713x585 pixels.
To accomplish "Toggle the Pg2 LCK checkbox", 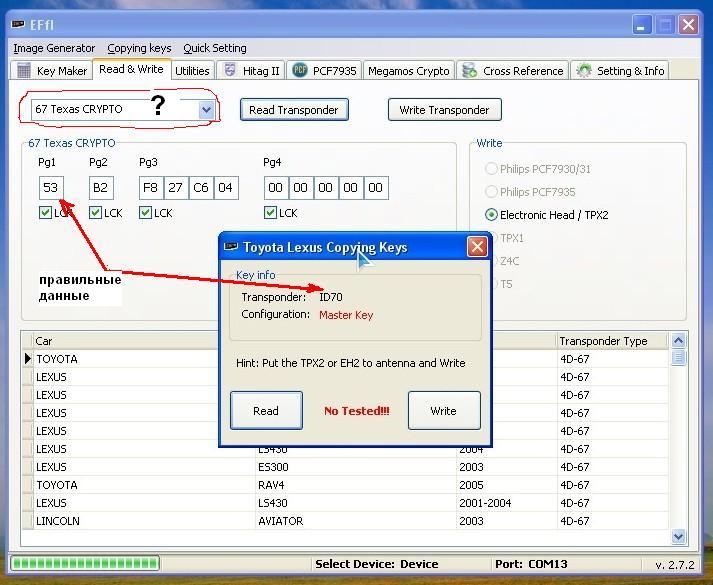I will (x=95, y=213).
